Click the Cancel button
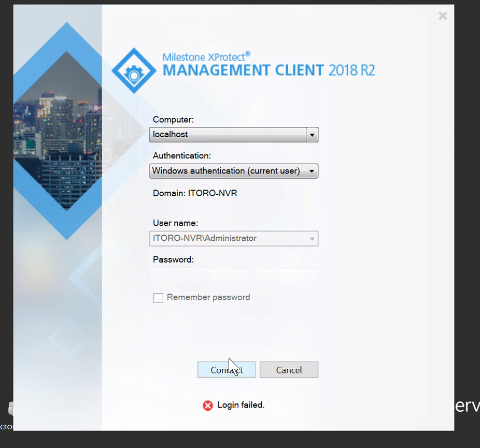This screenshot has width=480, height=448. pyautogui.click(x=289, y=369)
